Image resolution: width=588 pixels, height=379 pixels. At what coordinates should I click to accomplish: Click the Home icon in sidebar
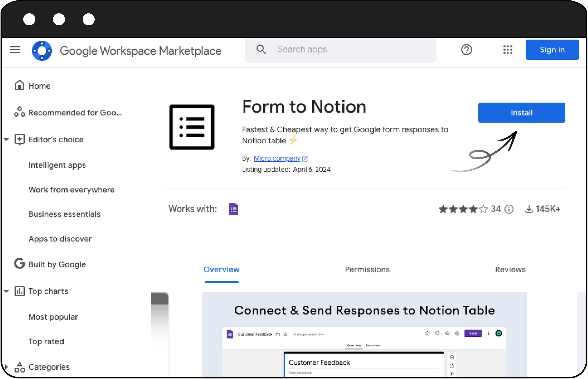tap(20, 85)
